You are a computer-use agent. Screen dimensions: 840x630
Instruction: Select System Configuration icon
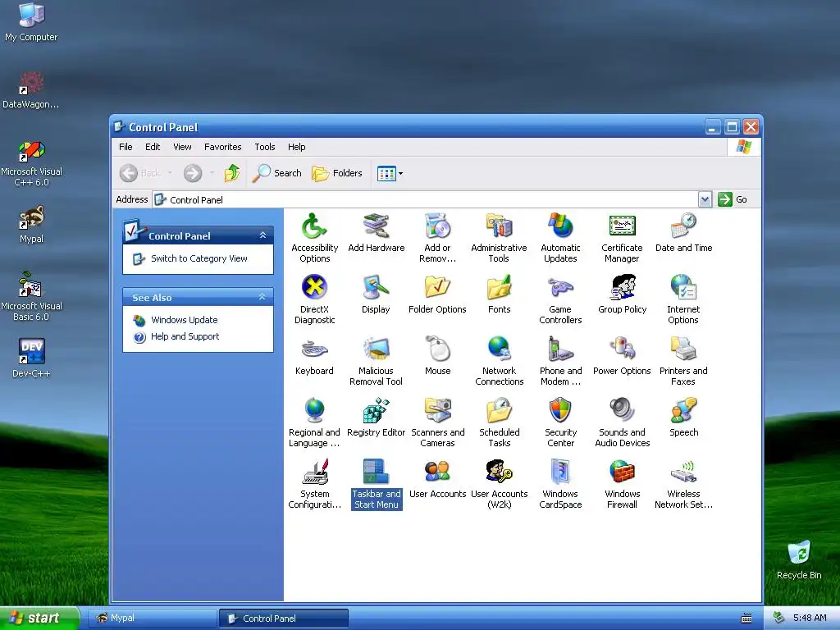314,472
